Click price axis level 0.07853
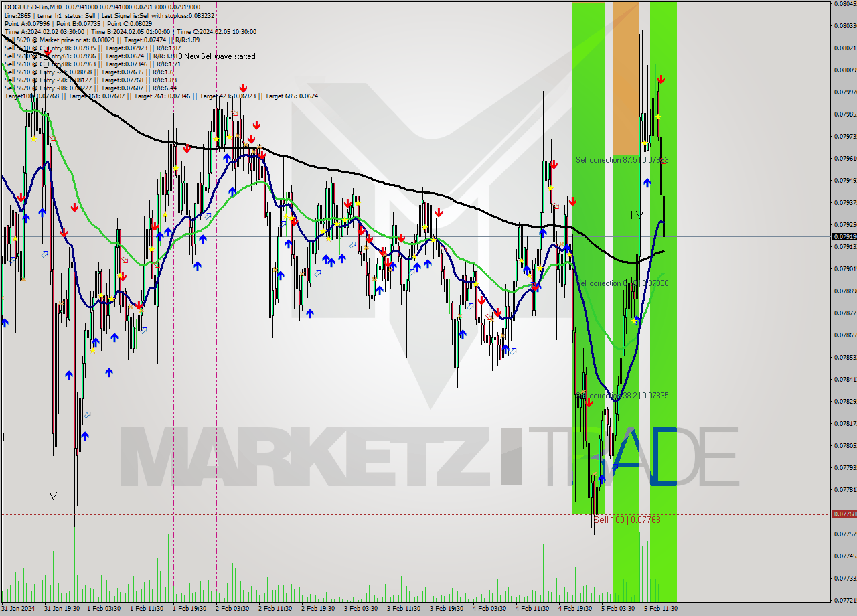Image resolution: width=857 pixels, height=616 pixels. tap(845, 357)
